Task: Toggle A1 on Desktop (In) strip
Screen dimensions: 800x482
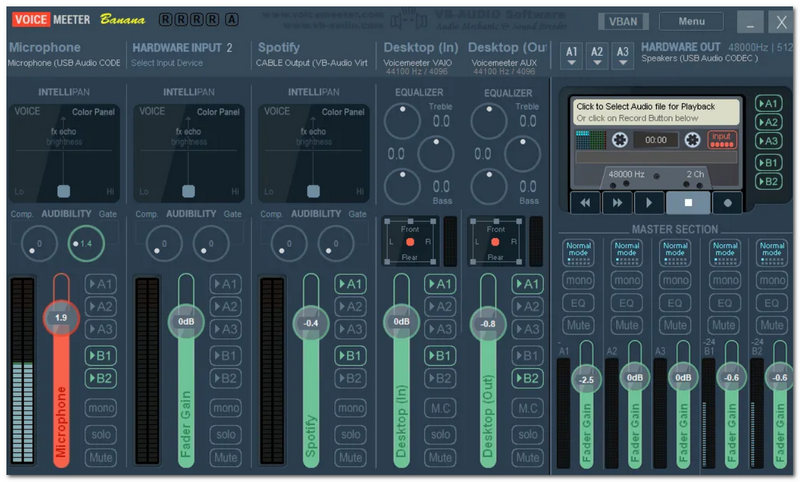Action: click(x=440, y=284)
